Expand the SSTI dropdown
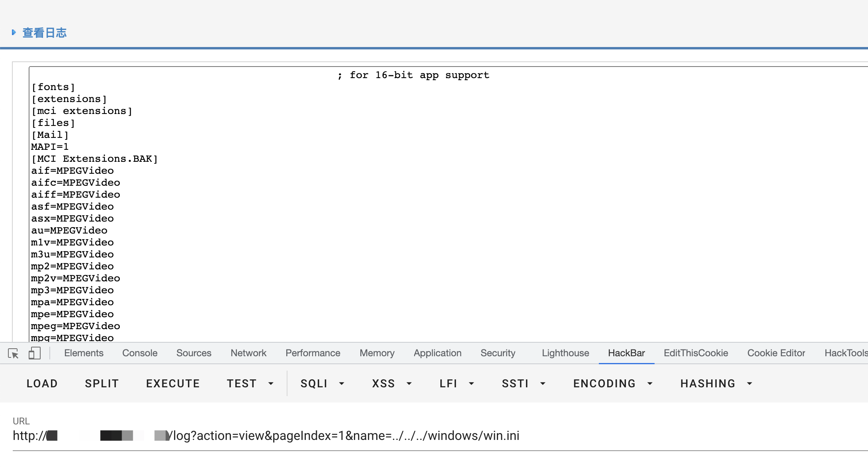Image resolution: width=868 pixels, height=471 pixels. coord(523,383)
